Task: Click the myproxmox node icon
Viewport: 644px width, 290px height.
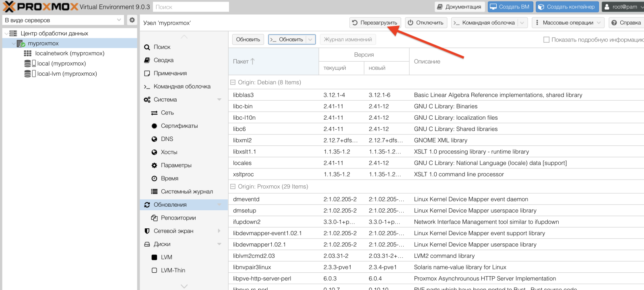Action: point(21,43)
